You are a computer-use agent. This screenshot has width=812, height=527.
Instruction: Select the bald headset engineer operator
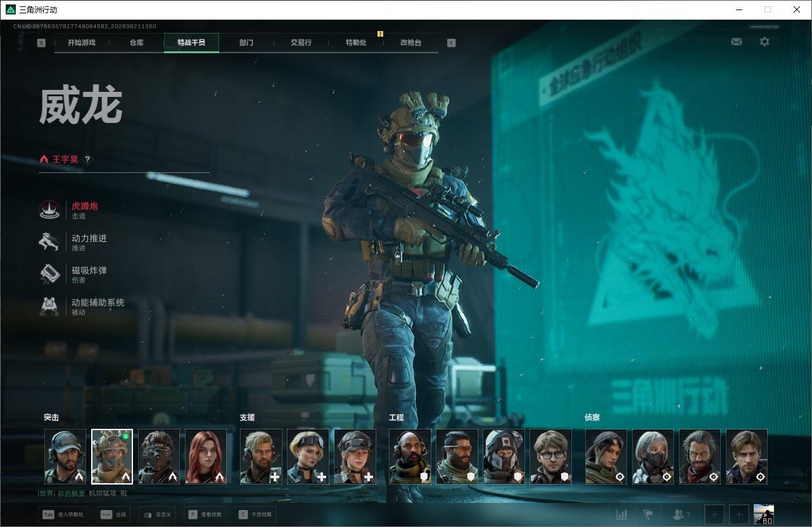[x=410, y=457]
